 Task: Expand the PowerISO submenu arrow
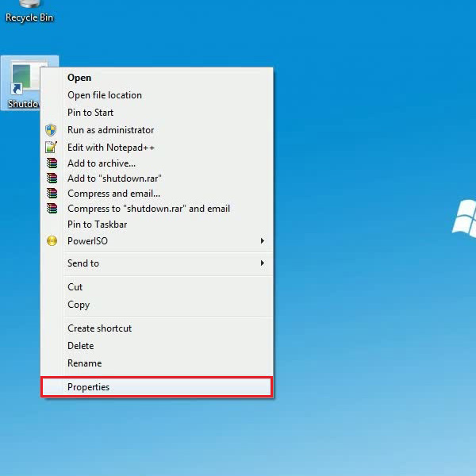[263, 240]
